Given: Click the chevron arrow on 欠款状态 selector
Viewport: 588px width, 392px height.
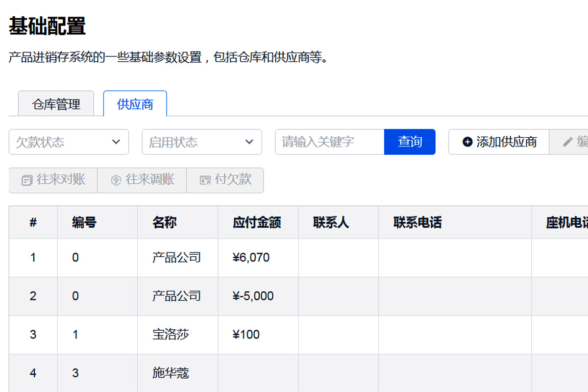Looking at the screenshot, I should pyautogui.click(x=117, y=142).
